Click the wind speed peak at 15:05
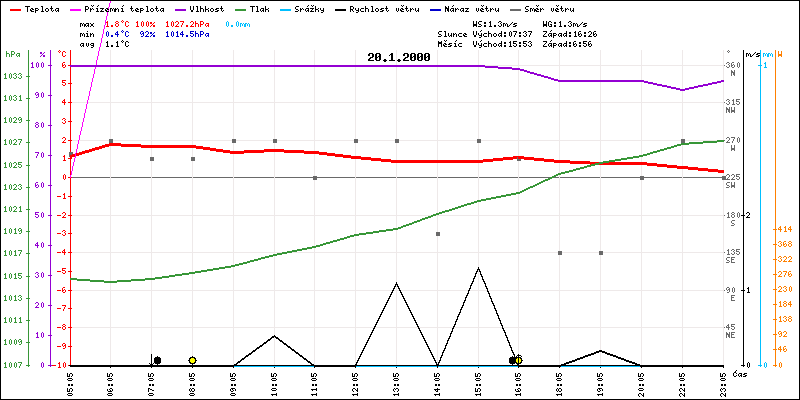This screenshot has height=400, width=800. coord(479,268)
